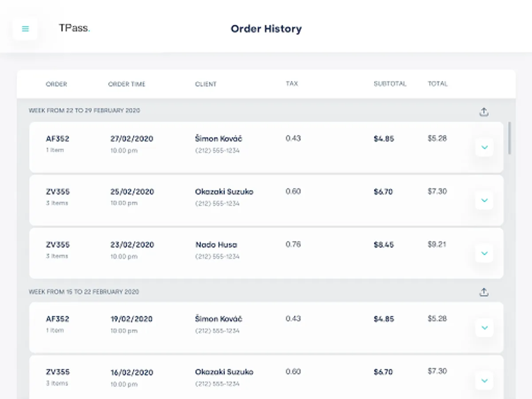This screenshot has height=399, width=532.
Task: Open the hamburger menu
Action: (25, 29)
